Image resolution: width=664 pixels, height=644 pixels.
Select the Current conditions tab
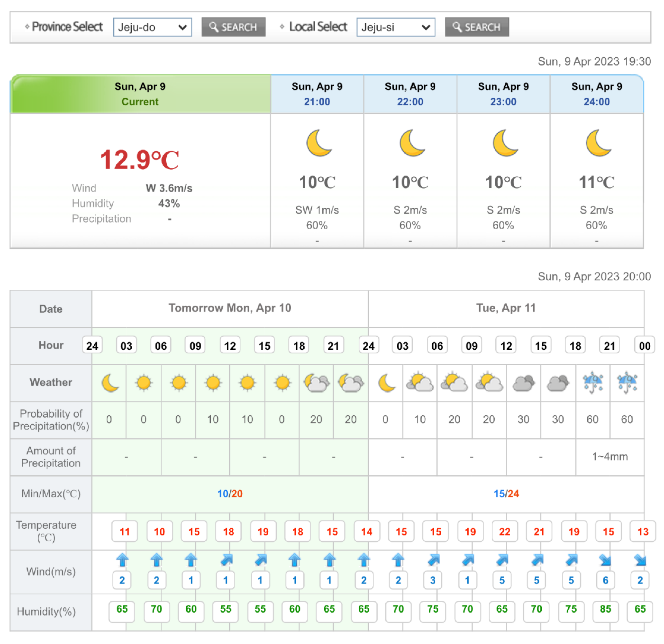(x=140, y=94)
